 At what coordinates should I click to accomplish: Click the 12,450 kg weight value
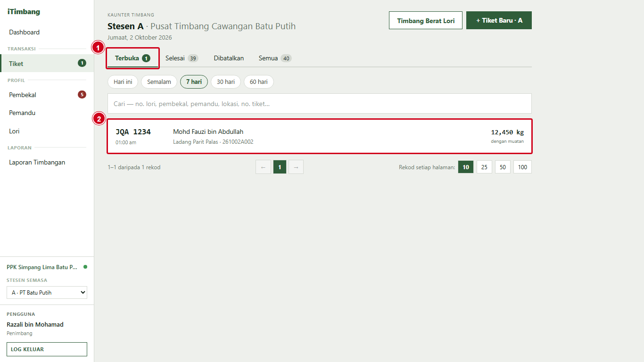pos(507,132)
